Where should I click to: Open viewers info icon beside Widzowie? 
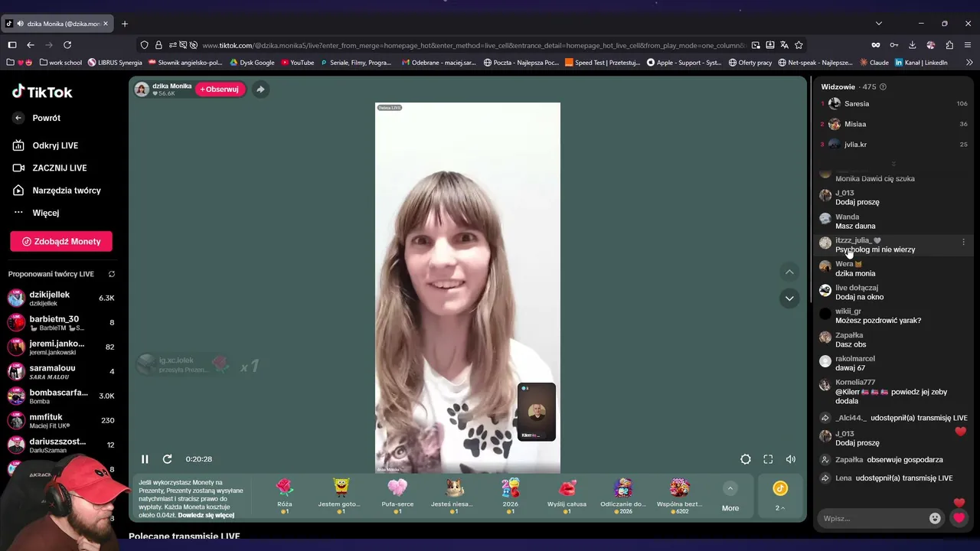pyautogui.click(x=883, y=87)
